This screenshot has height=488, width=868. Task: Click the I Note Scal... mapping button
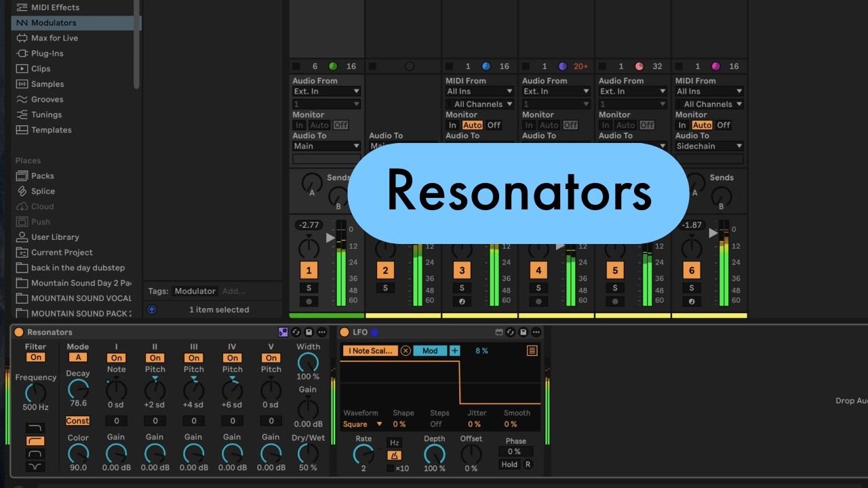370,350
